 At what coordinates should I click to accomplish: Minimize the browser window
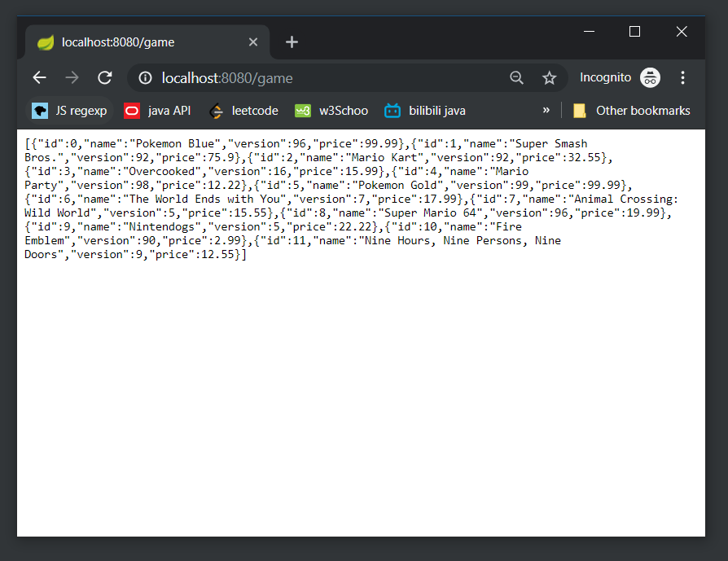pos(590,31)
